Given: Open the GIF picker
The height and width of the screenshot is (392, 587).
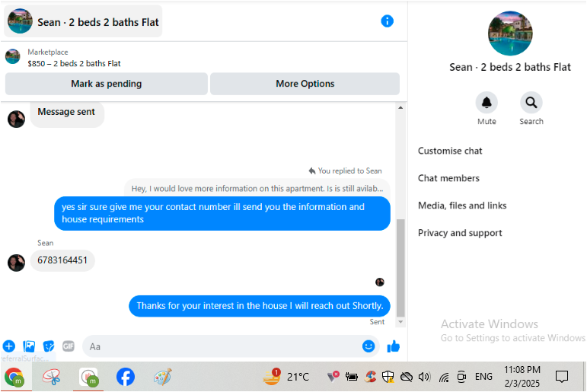Looking at the screenshot, I should pos(68,346).
